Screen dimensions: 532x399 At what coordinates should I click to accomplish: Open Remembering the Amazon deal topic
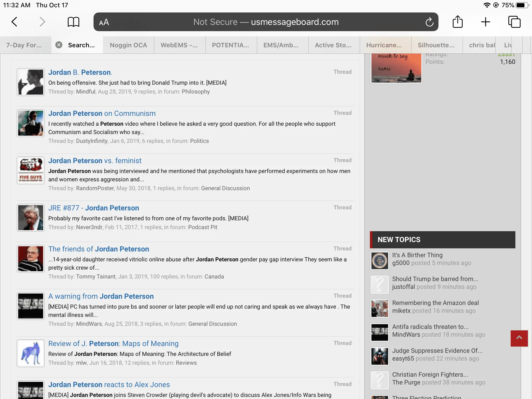(x=435, y=303)
